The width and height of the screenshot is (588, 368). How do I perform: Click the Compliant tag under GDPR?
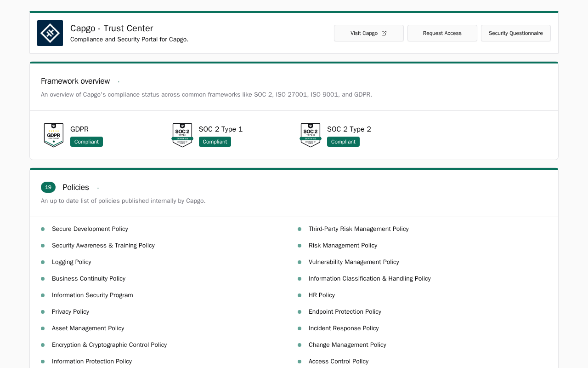click(x=86, y=142)
